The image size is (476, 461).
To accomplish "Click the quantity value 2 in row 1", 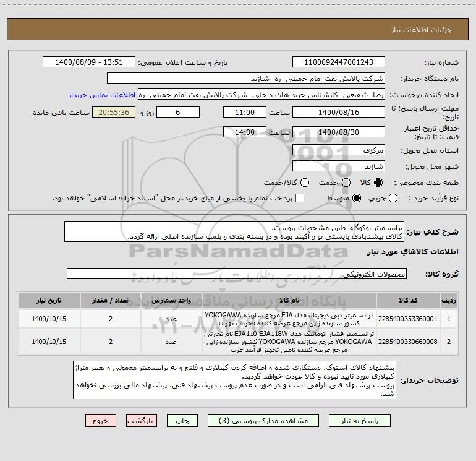I will 111,319.
